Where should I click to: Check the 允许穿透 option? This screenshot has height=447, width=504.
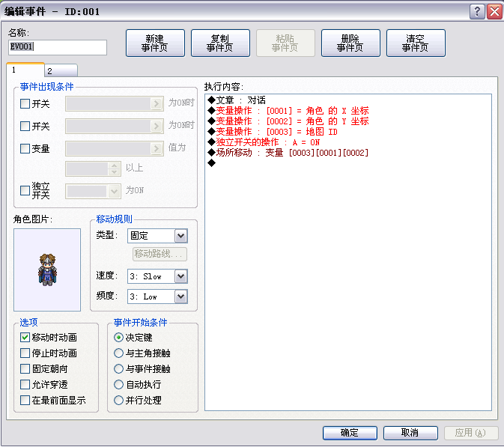25,384
